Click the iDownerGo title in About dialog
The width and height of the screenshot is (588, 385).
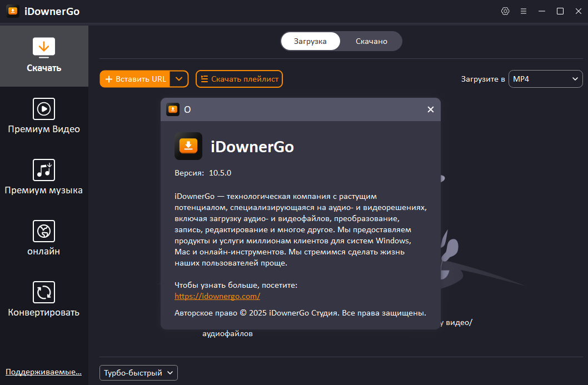click(x=252, y=147)
